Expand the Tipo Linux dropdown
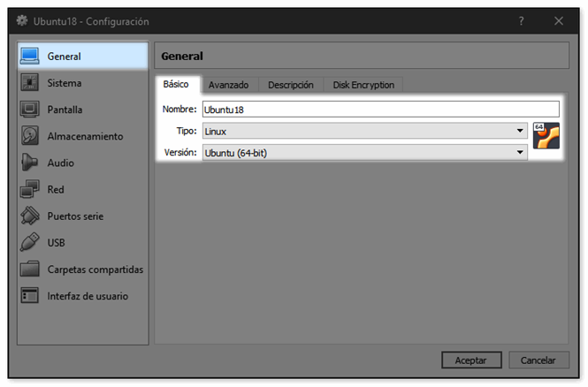588x387 pixels. click(365, 131)
